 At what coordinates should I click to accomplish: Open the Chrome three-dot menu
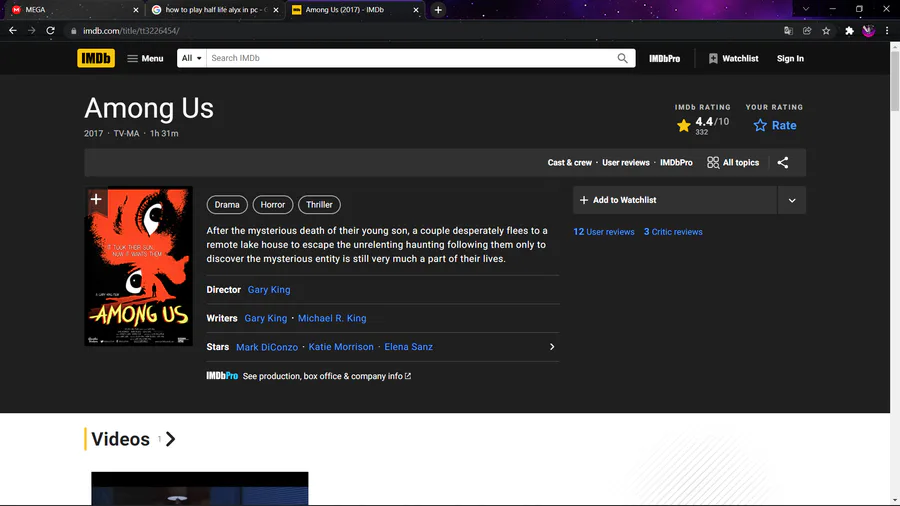pyautogui.click(x=887, y=31)
